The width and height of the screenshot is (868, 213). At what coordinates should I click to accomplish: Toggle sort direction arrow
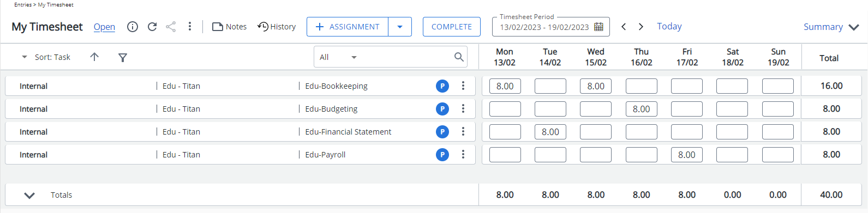point(94,57)
